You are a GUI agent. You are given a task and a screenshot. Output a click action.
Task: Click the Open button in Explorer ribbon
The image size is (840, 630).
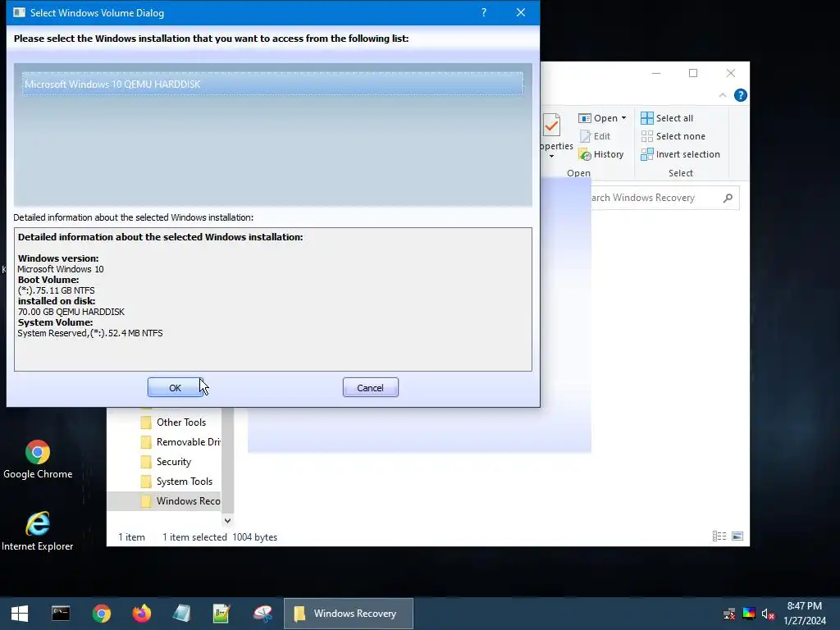[x=598, y=118]
